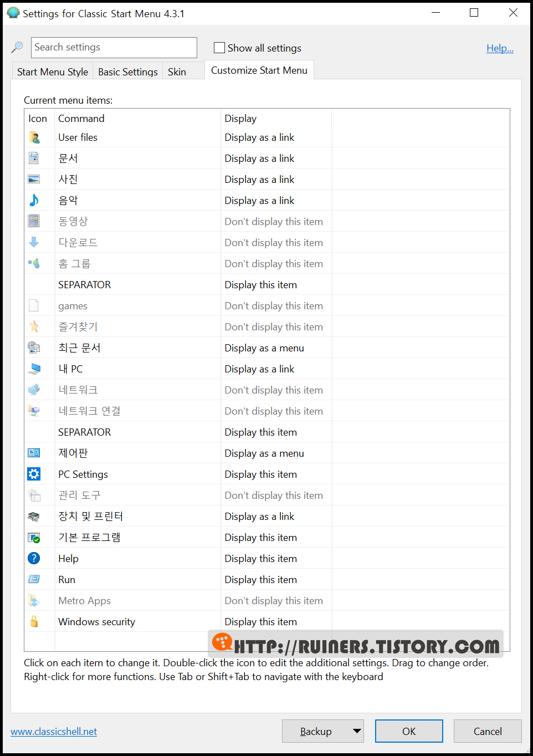This screenshot has height=756, width=533.
Task: Change display setting of games row
Action: click(x=274, y=306)
